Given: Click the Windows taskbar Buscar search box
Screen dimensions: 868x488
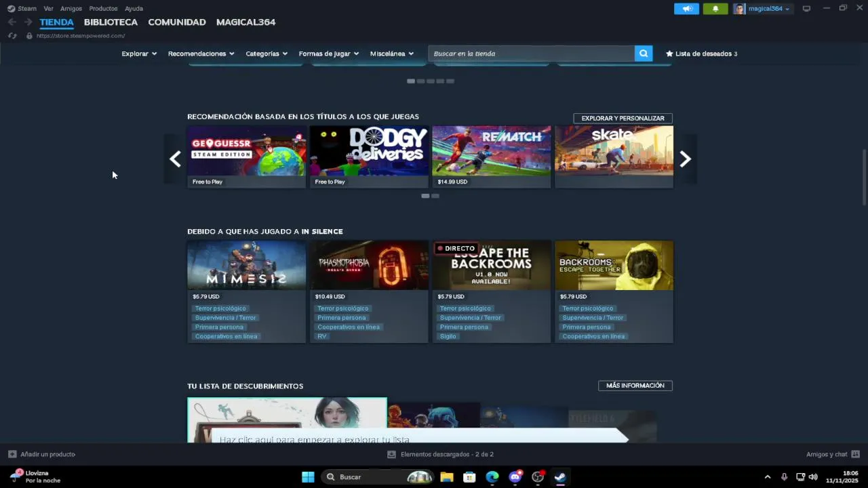Looking at the screenshot, I should tap(378, 477).
